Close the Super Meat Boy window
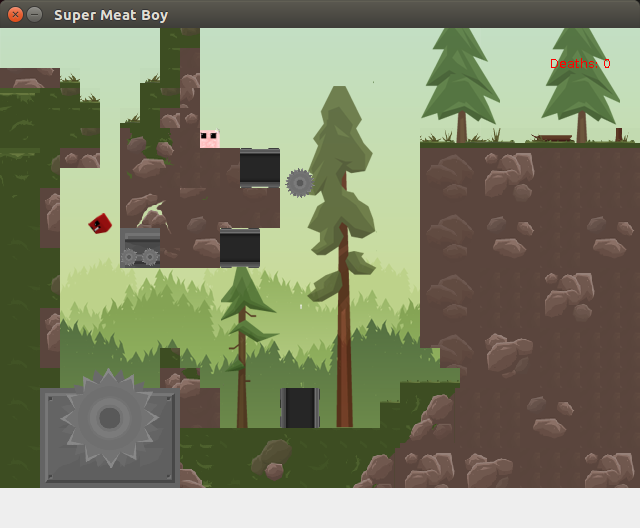The height and width of the screenshot is (528, 640). [x=15, y=15]
